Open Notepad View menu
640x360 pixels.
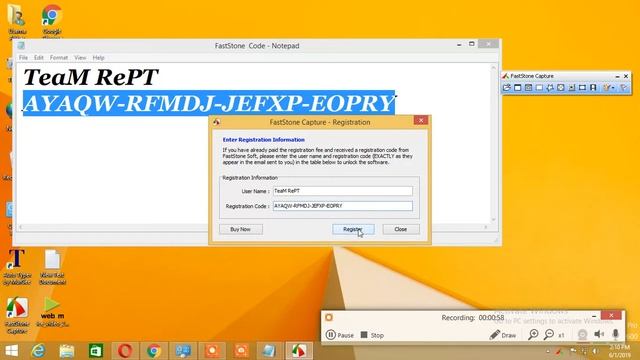80,58
